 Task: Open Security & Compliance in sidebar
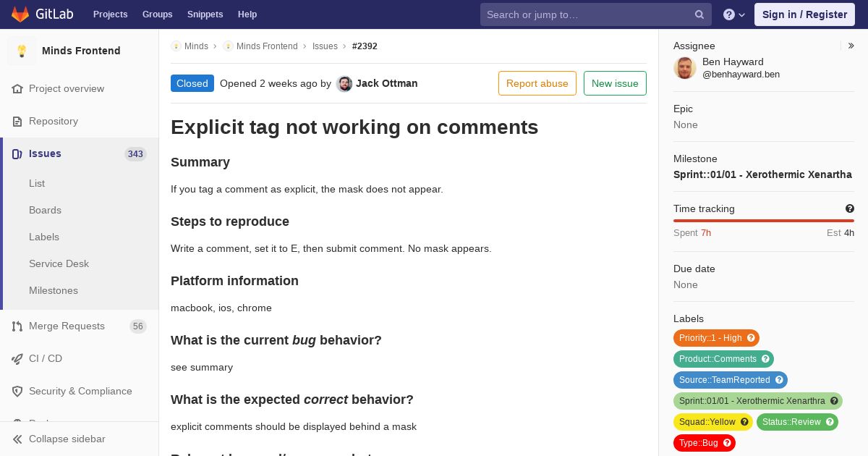80,391
